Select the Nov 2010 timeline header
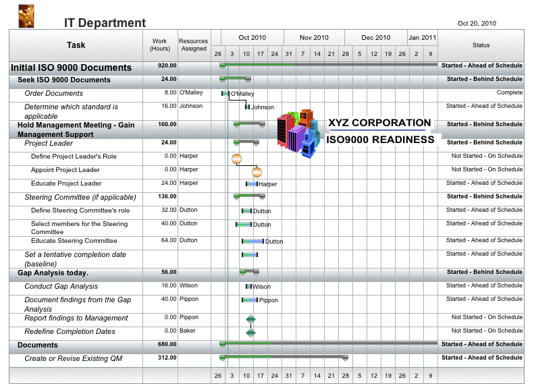534x392 pixels. pyautogui.click(x=314, y=38)
